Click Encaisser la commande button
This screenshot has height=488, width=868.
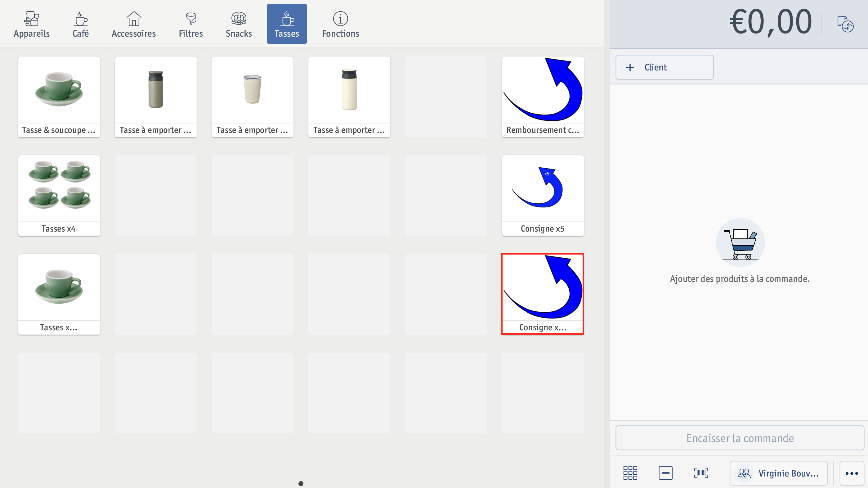740,438
